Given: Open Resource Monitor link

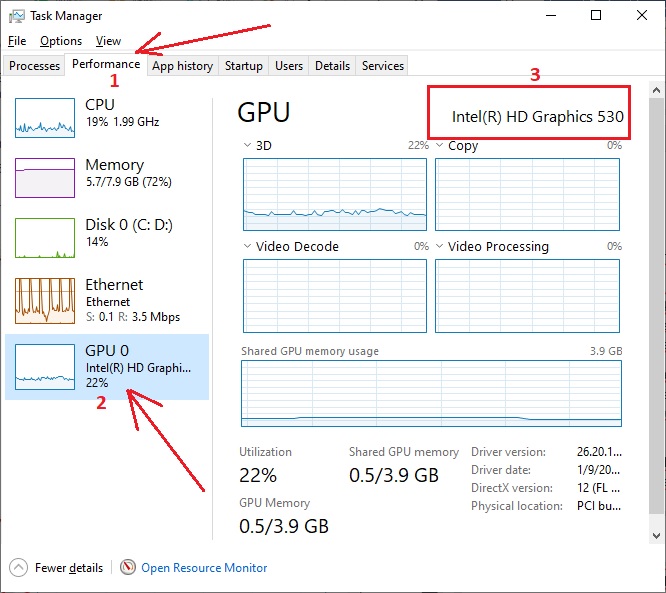Looking at the screenshot, I should pyautogui.click(x=204, y=568).
